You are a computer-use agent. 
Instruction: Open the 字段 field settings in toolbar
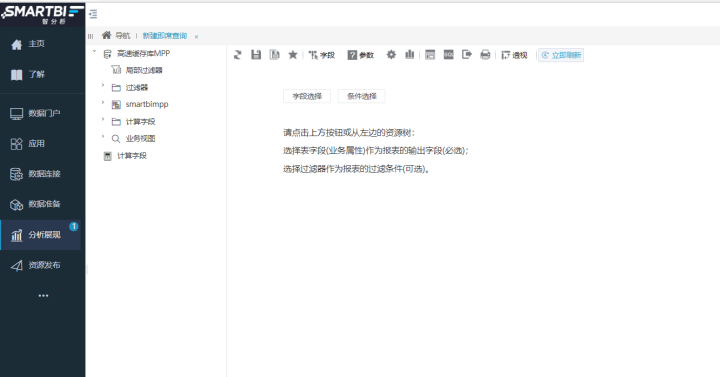[x=321, y=55]
